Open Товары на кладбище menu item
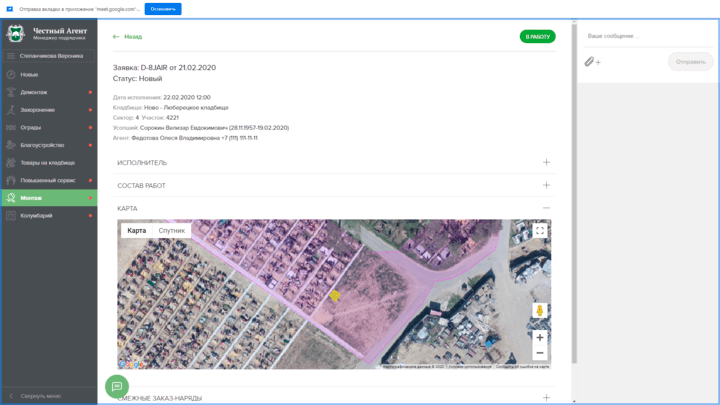The image size is (720, 405). click(49, 163)
